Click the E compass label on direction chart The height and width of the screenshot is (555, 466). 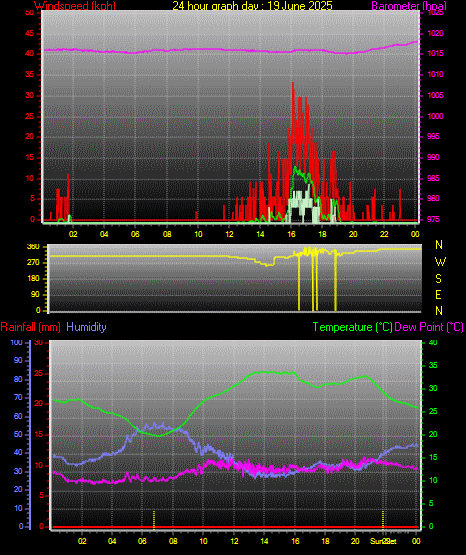438,294
